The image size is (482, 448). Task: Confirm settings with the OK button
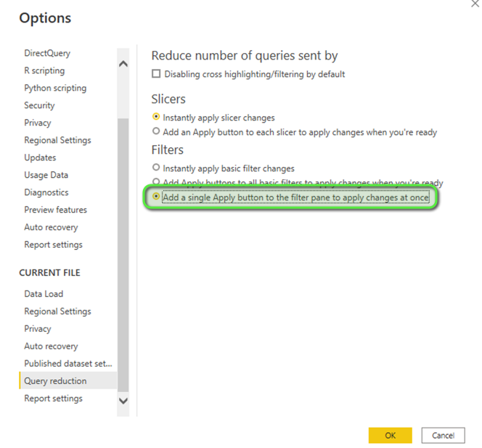(x=390, y=435)
